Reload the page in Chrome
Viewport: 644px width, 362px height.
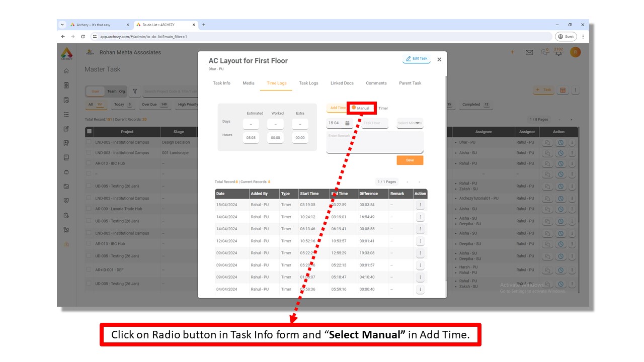(83, 37)
